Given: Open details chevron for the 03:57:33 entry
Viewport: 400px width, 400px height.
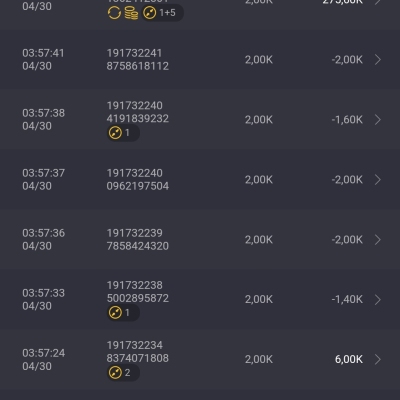Looking at the screenshot, I should pyautogui.click(x=378, y=299).
